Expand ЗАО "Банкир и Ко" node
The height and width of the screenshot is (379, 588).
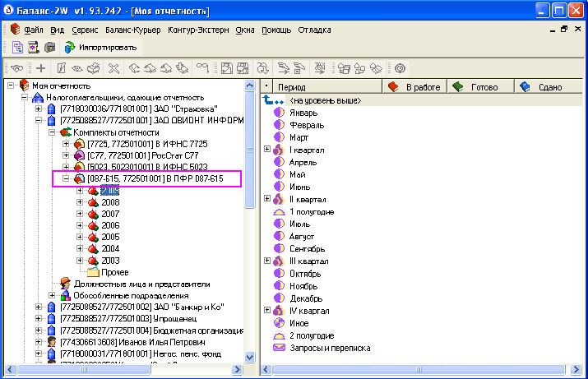pyautogui.click(x=39, y=307)
